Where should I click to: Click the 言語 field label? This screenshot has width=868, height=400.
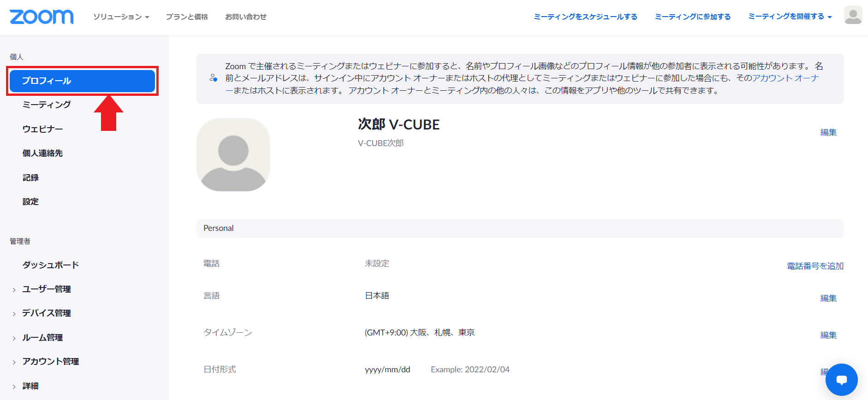point(212,296)
